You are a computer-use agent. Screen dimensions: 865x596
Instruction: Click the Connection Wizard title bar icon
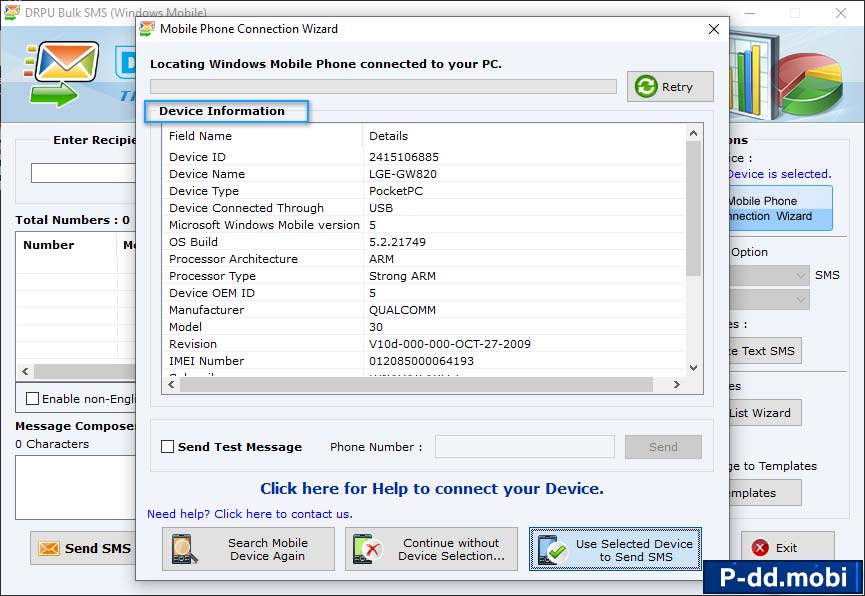[x=147, y=29]
